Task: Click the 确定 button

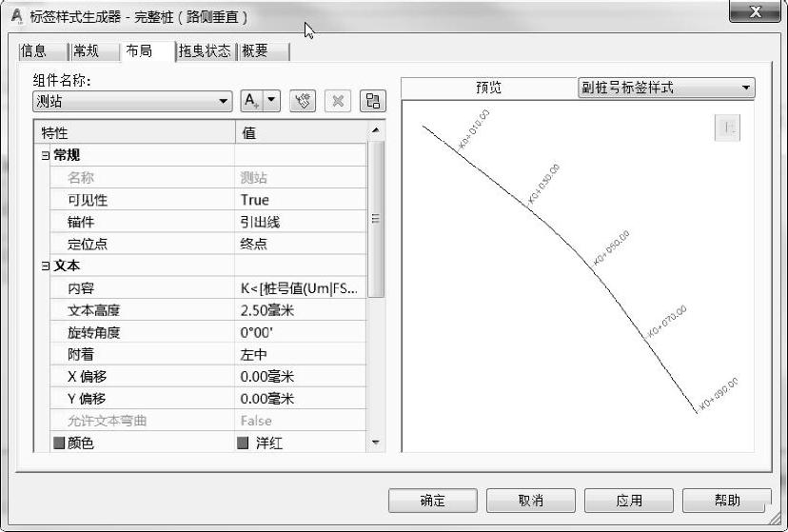Action: (x=433, y=501)
